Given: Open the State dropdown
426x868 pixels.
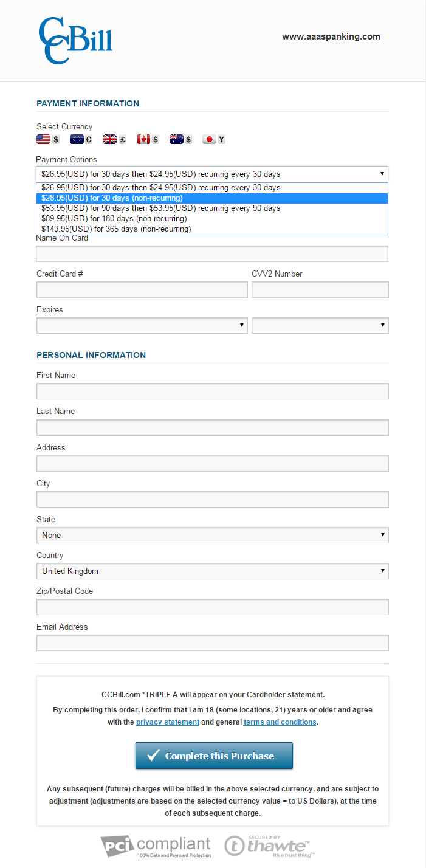Looking at the screenshot, I should [x=212, y=536].
